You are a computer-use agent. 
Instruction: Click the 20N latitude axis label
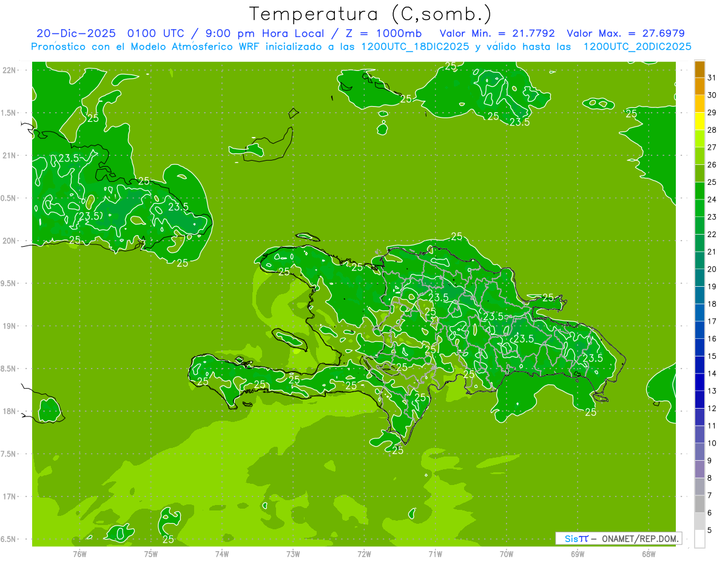pos(10,241)
